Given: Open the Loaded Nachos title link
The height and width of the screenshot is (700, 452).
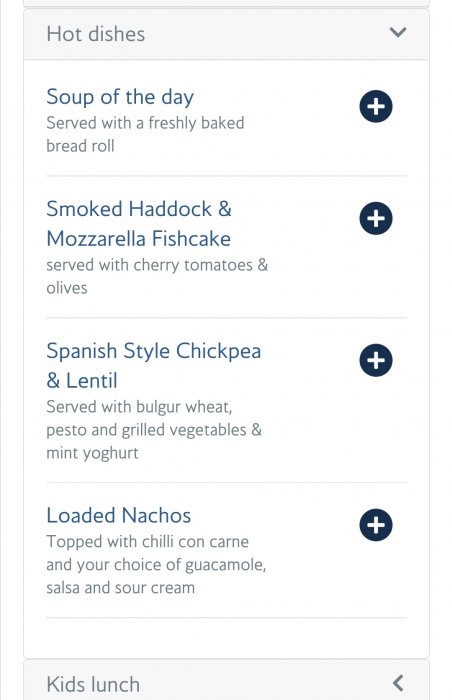Looking at the screenshot, I should [x=119, y=515].
